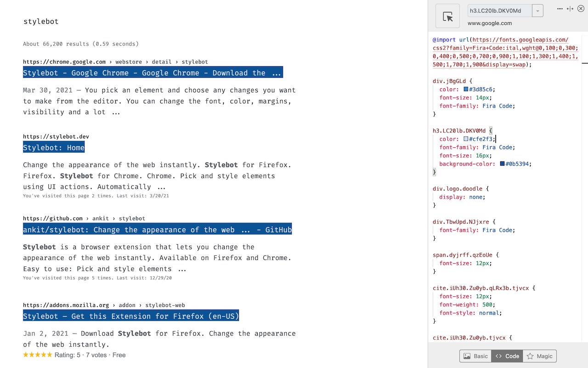Open the Stylebot Google Chrome webstore result
This screenshot has width=588, height=368.
point(153,73)
